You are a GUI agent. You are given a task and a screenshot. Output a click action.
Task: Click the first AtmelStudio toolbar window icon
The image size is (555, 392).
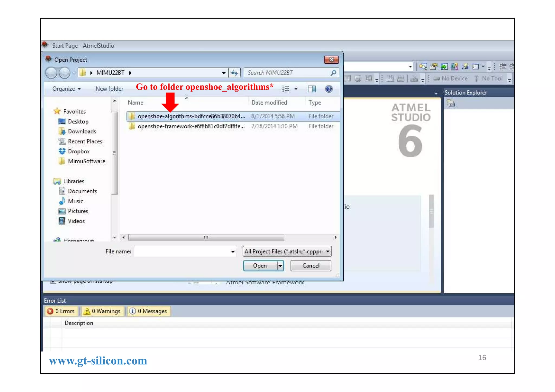pos(423,66)
